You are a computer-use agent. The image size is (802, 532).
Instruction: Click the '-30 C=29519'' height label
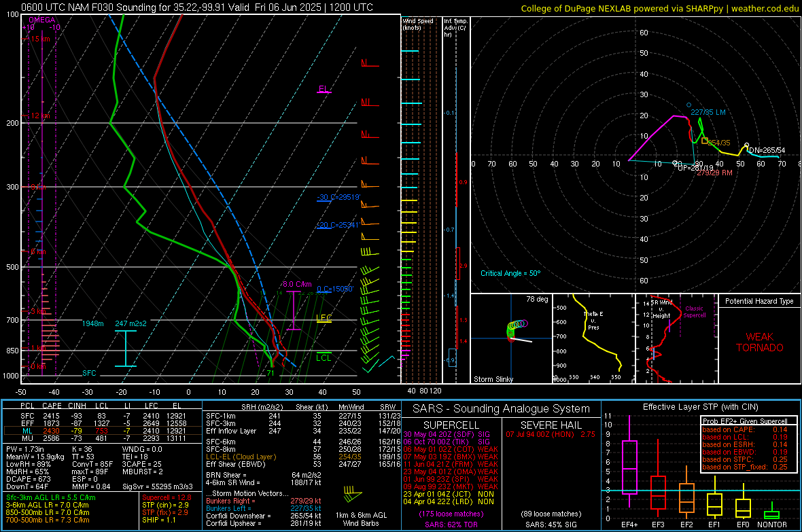point(338,198)
